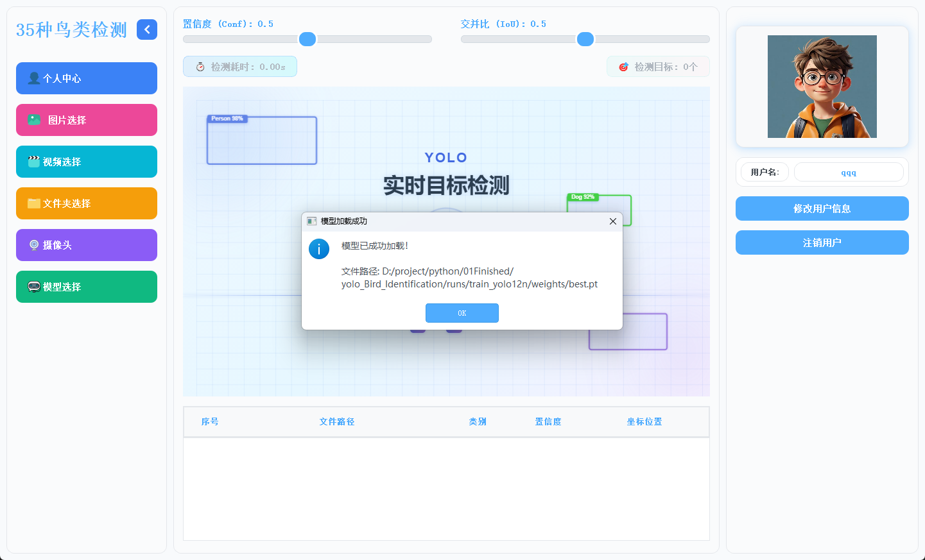925x560 pixels.
Task: Click the headset icon on 模型选择
Action: click(34, 287)
